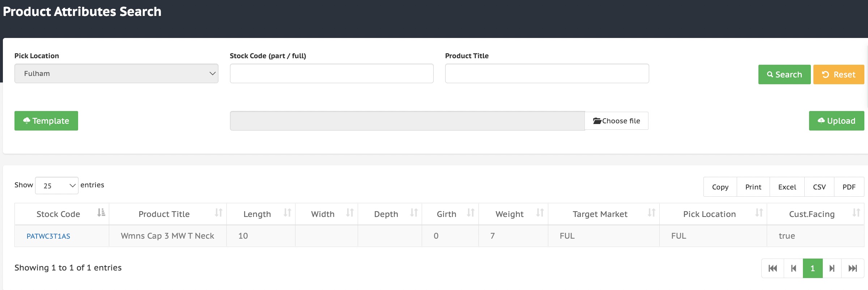Screen dimensions: 868x290
Task: Sort by Length column icon
Action: click(x=288, y=213)
